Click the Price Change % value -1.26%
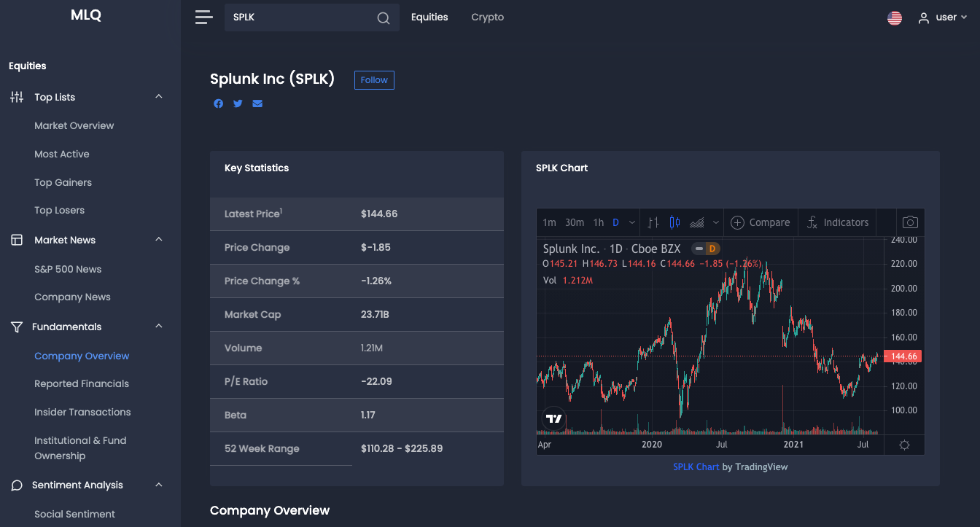The width and height of the screenshot is (980, 527). point(376,281)
